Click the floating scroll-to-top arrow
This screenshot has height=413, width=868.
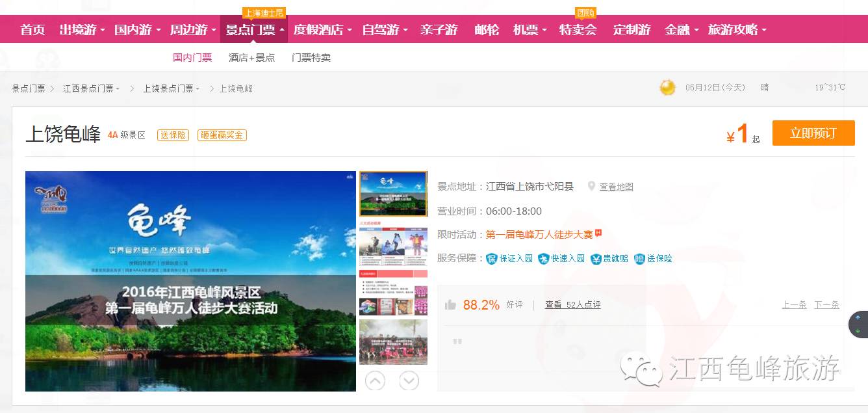point(858,318)
